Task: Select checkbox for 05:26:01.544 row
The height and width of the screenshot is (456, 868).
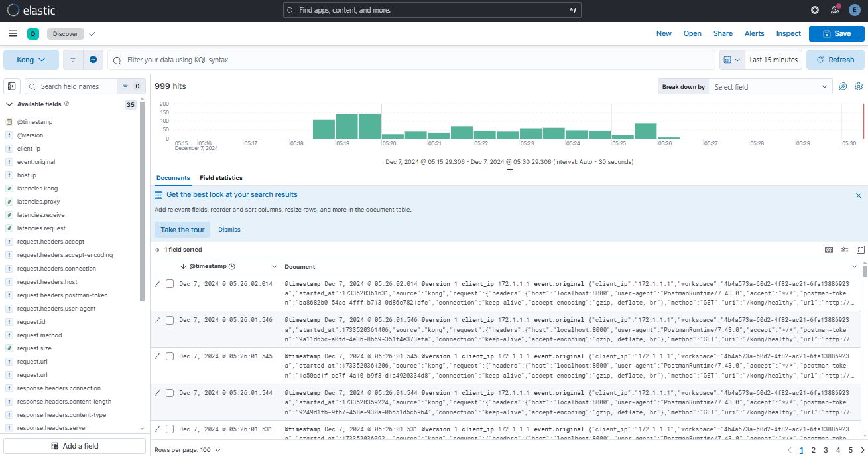Action: [x=170, y=393]
